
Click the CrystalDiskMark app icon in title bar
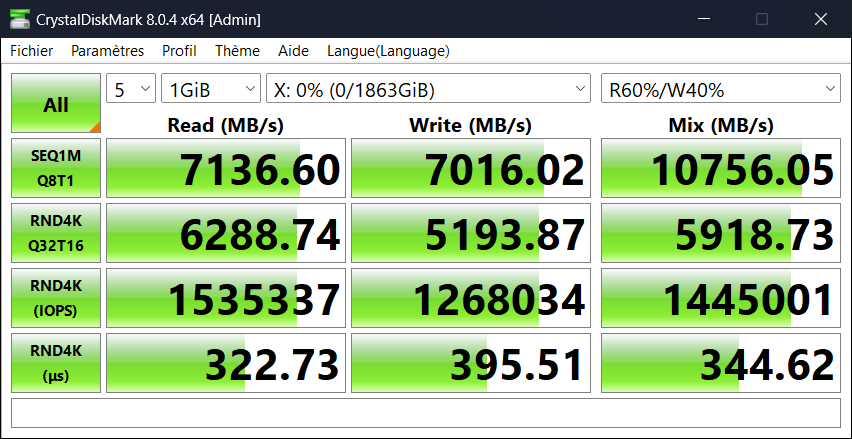(x=17, y=18)
